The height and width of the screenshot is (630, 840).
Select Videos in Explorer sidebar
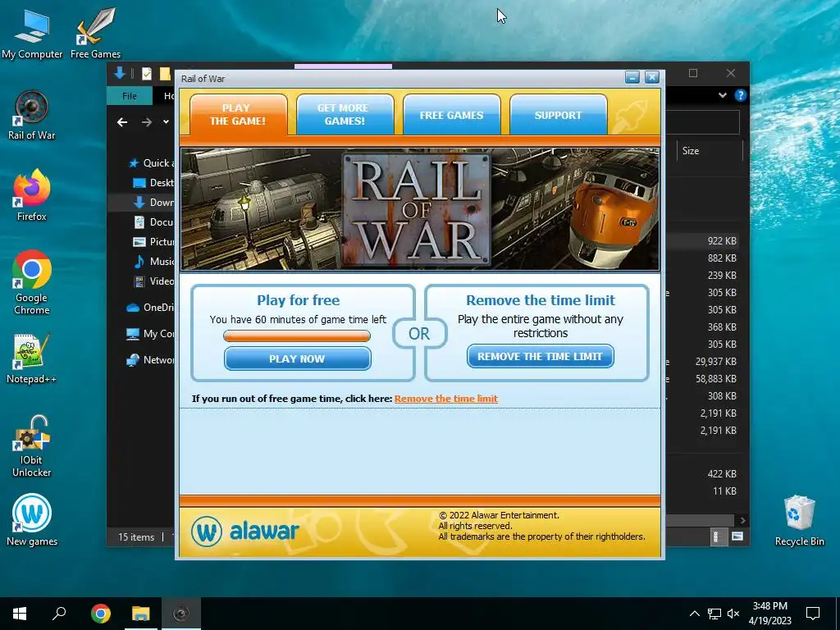click(153, 281)
